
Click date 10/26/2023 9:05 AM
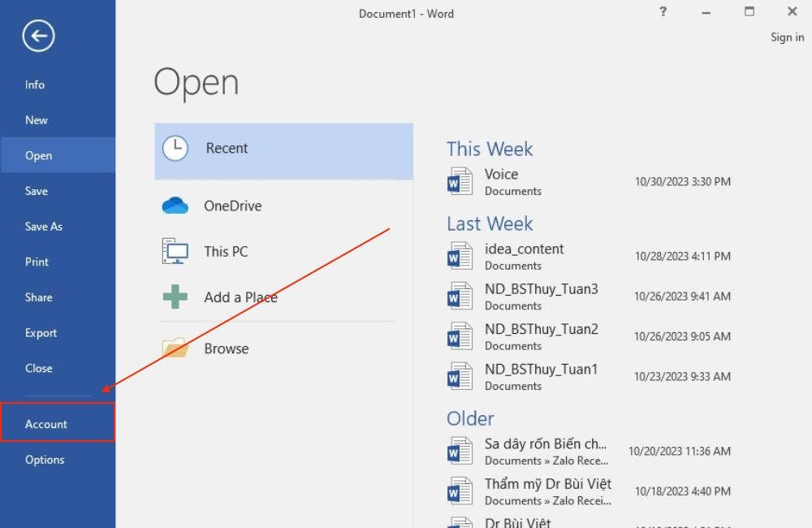(x=682, y=336)
